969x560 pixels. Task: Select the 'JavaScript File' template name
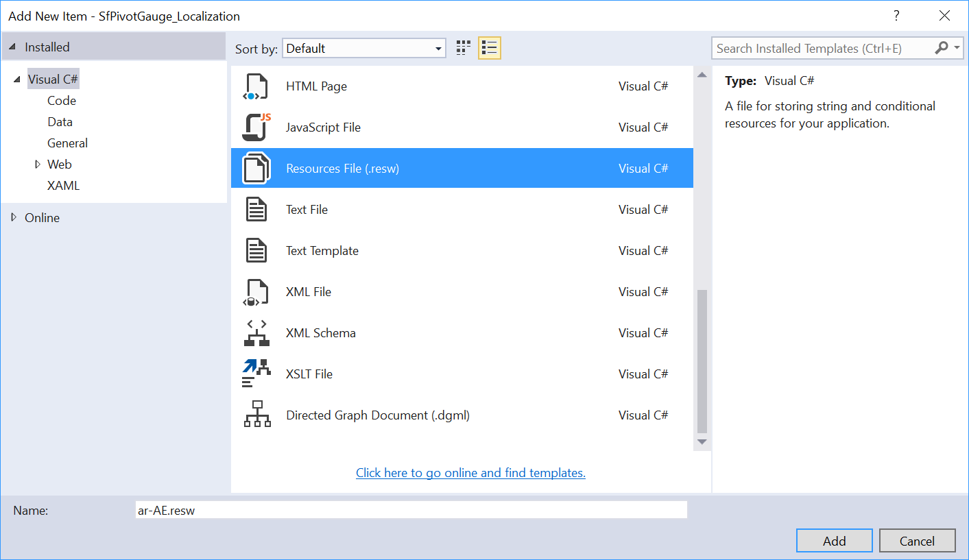(323, 127)
